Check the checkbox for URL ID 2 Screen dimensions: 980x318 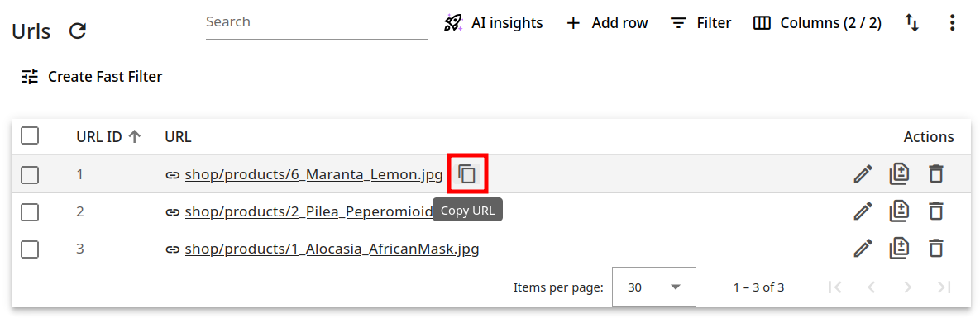[30, 211]
